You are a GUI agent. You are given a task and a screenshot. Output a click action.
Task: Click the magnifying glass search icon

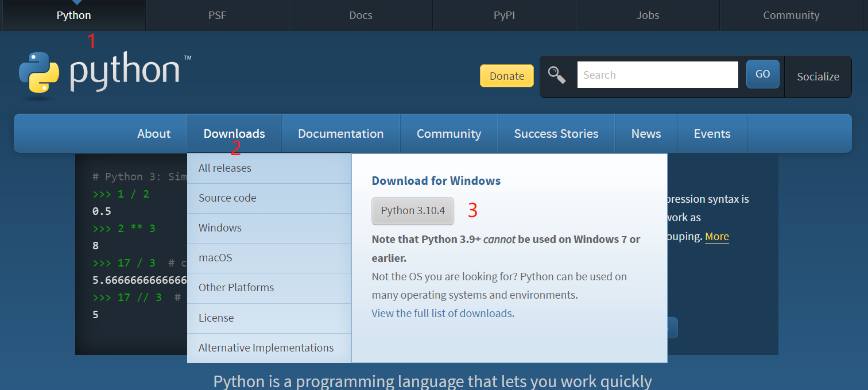pyautogui.click(x=556, y=75)
